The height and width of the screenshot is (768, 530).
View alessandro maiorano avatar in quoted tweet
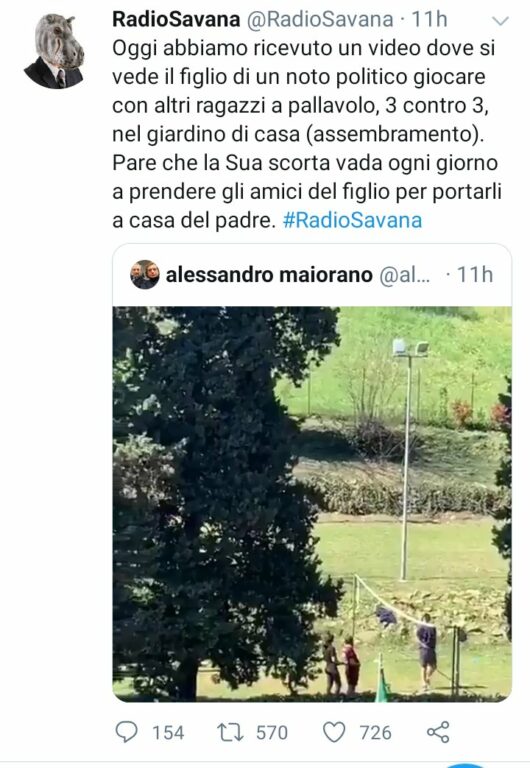145,274
